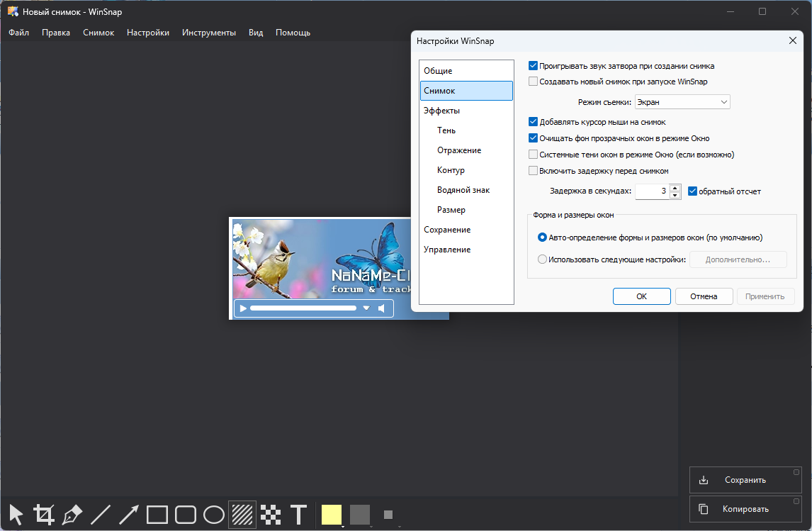Select 'Использовать следующие настройки' radio button
Screen dimensions: 812x531
pyautogui.click(x=543, y=259)
